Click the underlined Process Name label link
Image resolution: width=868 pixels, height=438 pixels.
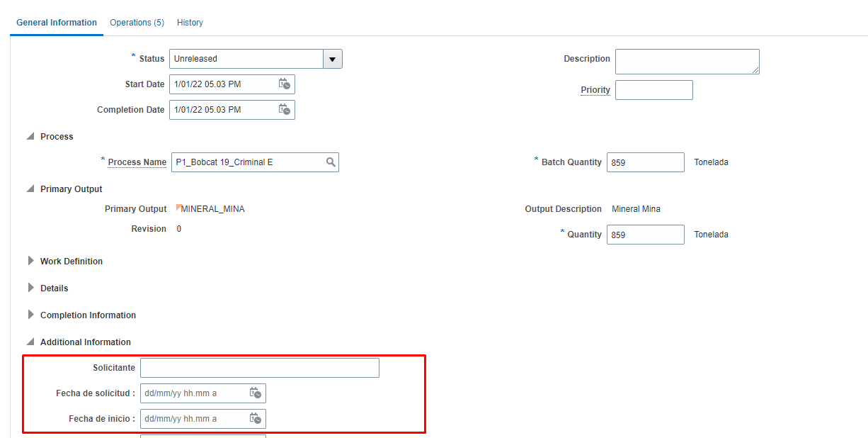[137, 162]
